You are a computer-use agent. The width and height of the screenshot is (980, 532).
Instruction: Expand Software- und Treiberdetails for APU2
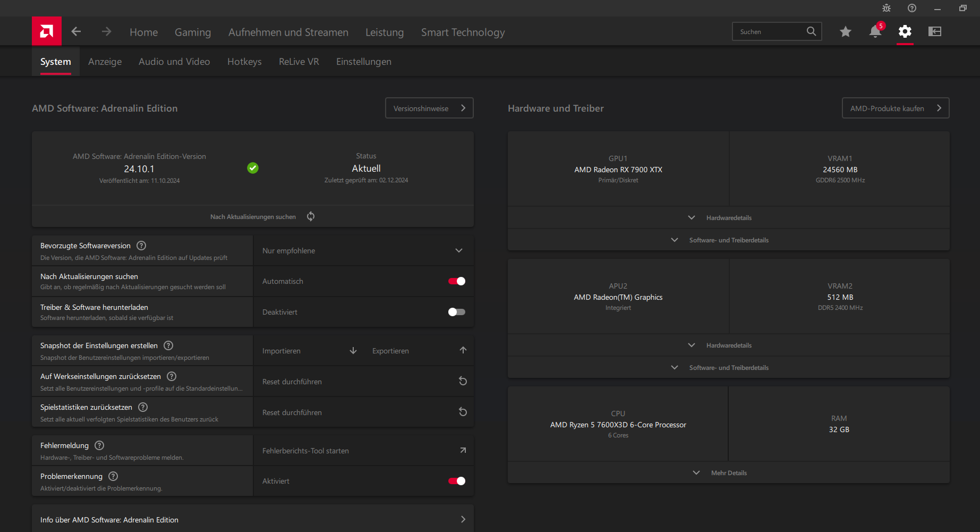click(x=729, y=368)
